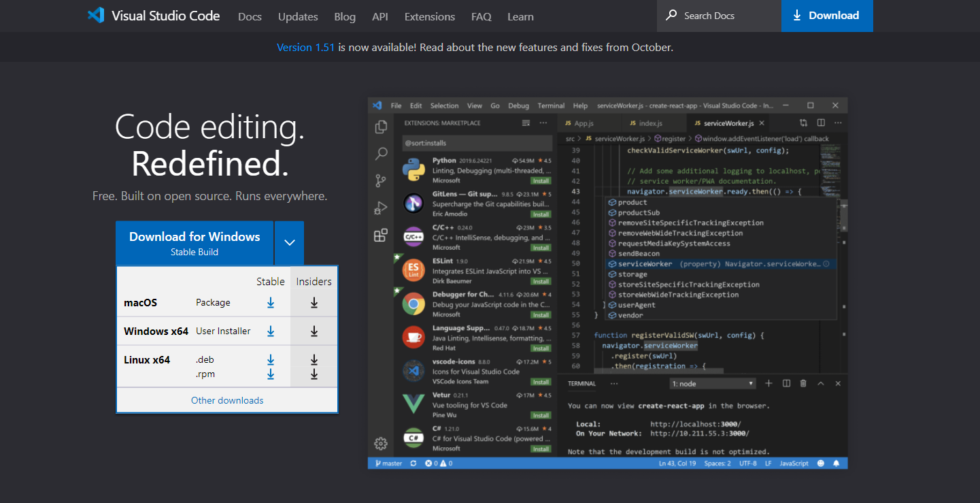
Task: Click the Download for Windows Stable Build button
Action: click(195, 243)
